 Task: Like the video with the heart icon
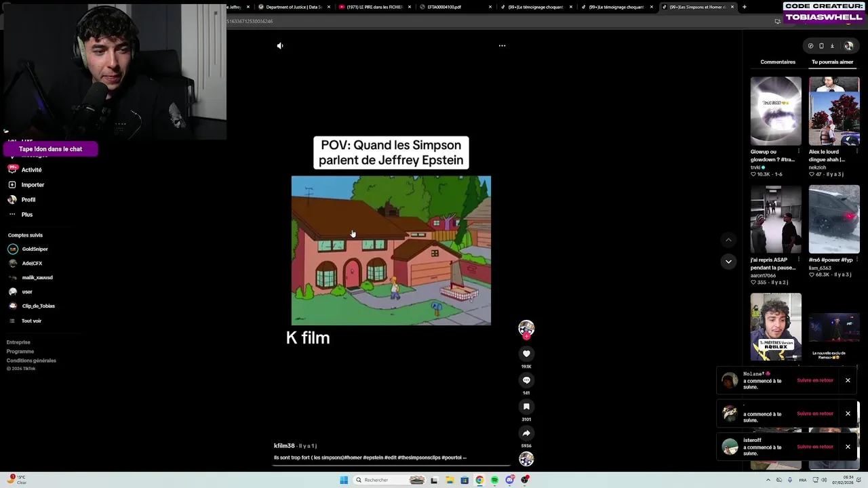pyautogui.click(x=526, y=354)
